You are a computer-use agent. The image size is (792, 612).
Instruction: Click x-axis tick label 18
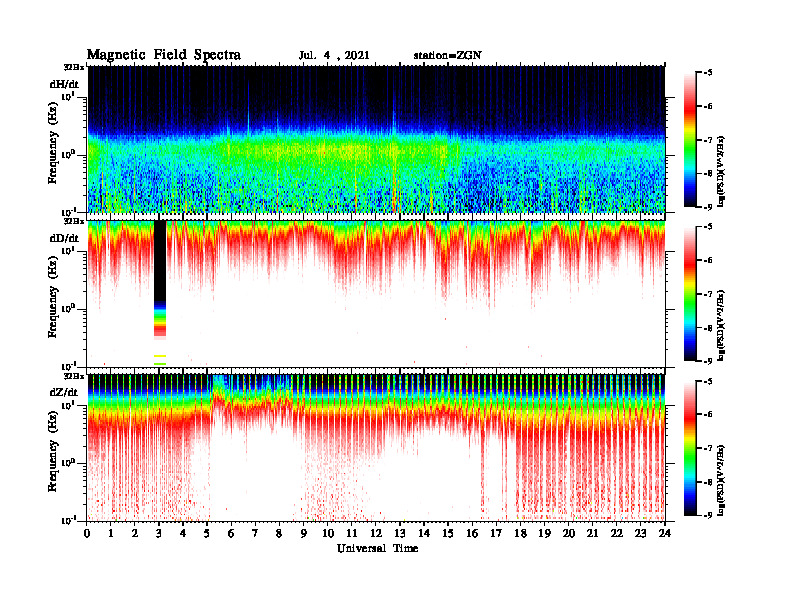520,534
